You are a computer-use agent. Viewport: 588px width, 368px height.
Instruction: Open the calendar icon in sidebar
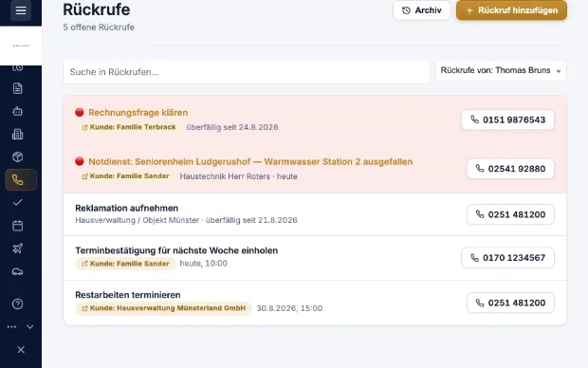pyautogui.click(x=18, y=226)
